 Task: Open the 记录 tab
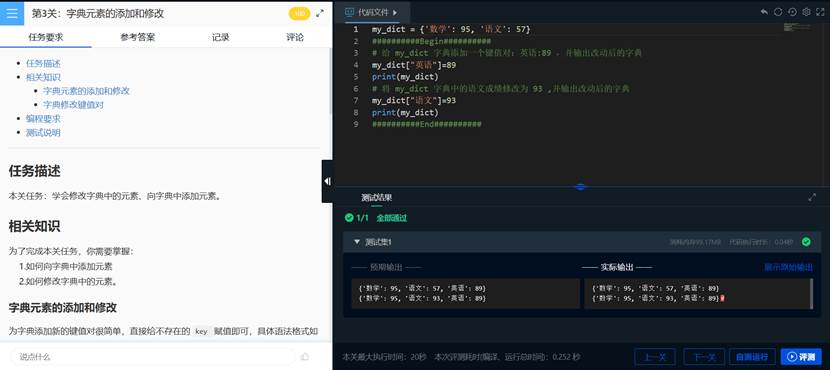221,37
